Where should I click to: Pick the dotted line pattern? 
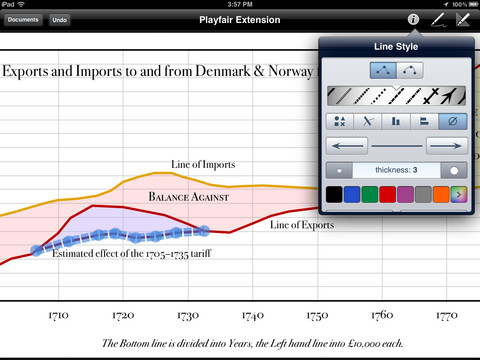(x=378, y=96)
